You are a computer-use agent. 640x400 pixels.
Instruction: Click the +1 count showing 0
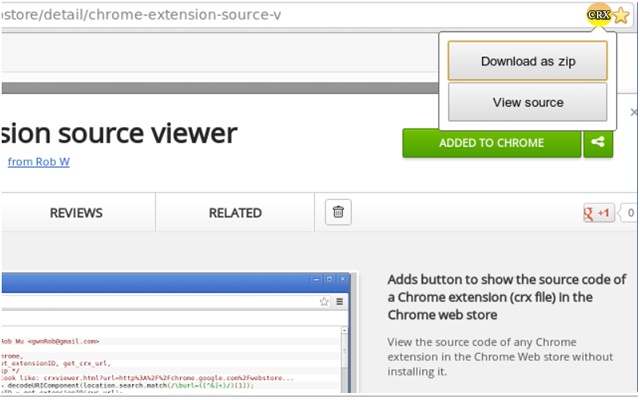pos(629,213)
